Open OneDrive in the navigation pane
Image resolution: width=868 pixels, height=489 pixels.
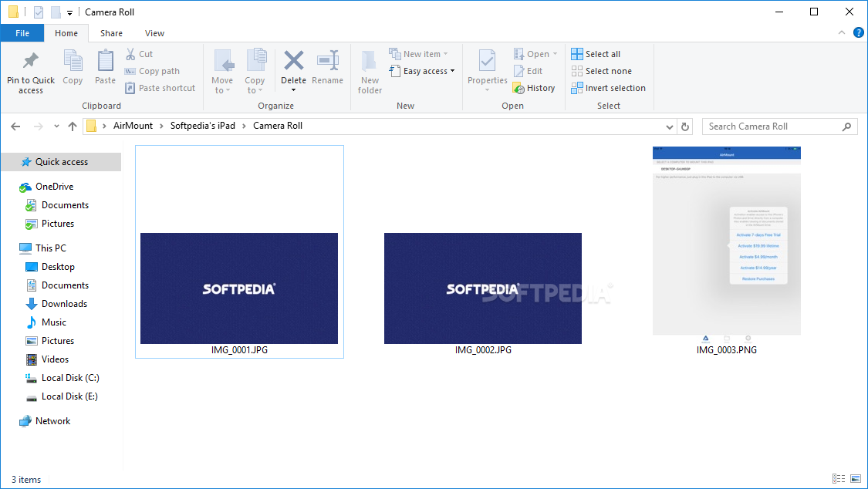54,187
